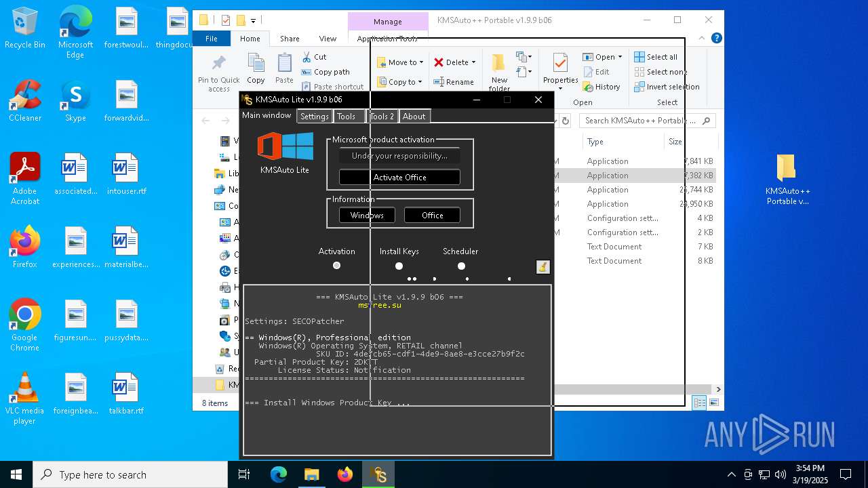Viewport: 868px width, 488px height.
Task: Click the Under your responsibility button
Action: [x=399, y=156]
